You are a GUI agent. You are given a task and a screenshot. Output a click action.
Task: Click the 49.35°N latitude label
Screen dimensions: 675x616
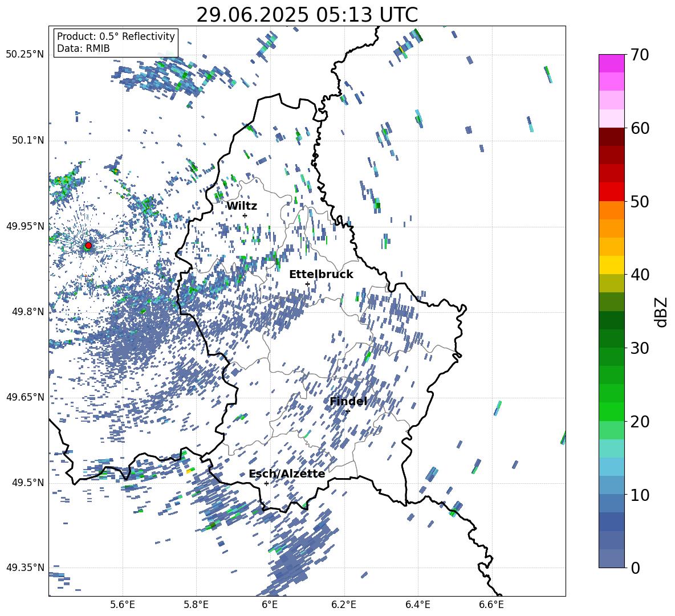click(25, 568)
